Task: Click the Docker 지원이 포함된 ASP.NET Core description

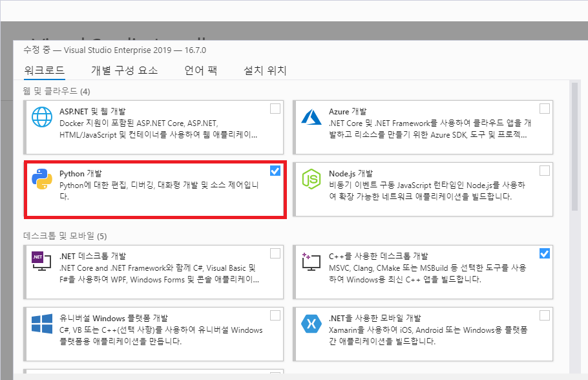Action: (158, 129)
